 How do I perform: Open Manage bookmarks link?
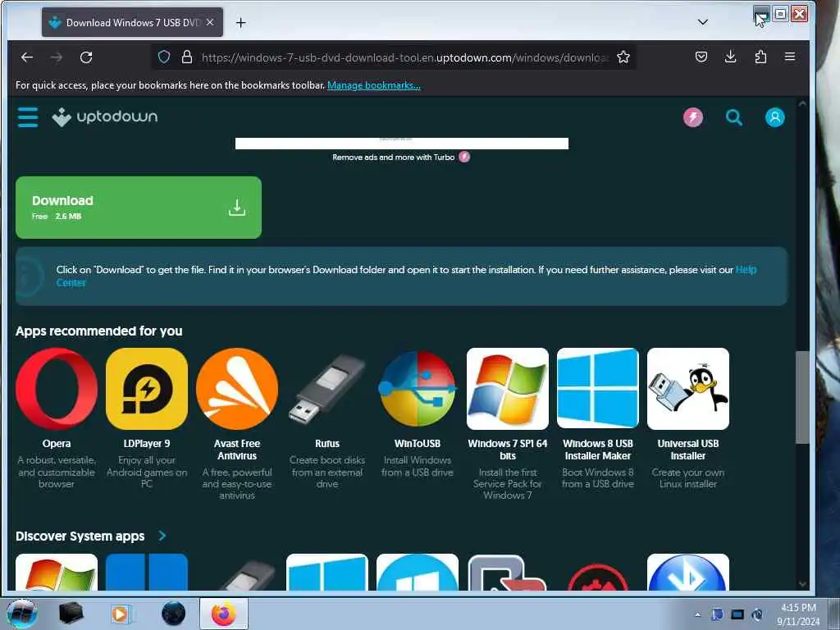click(x=374, y=85)
